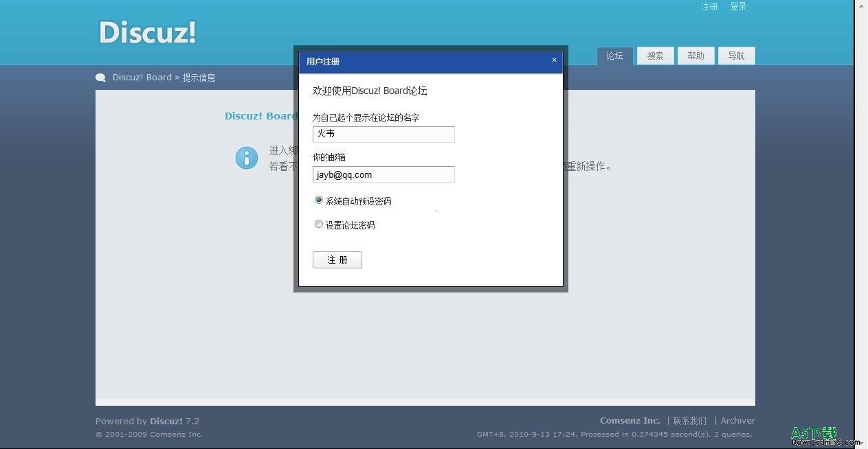The width and height of the screenshot is (868, 449).
Task: Open the 论坛 tab
Action: pyautogui.click(x=614, y=56)
